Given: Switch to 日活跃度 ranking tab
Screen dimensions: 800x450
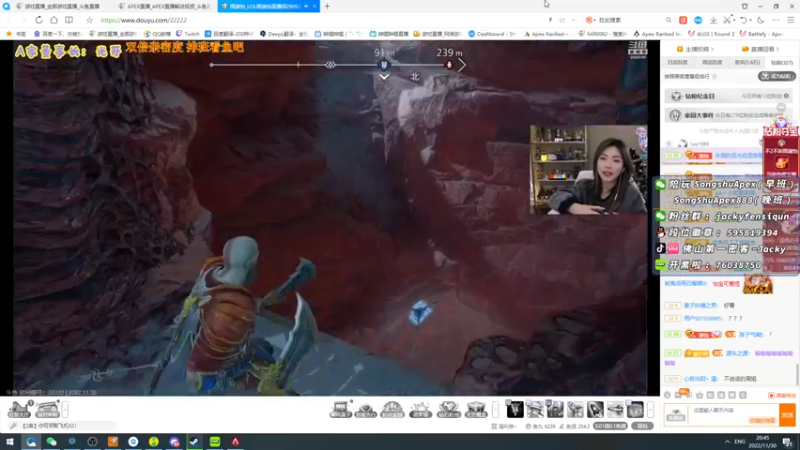Looking at the screenshot, I should point(678,62).
